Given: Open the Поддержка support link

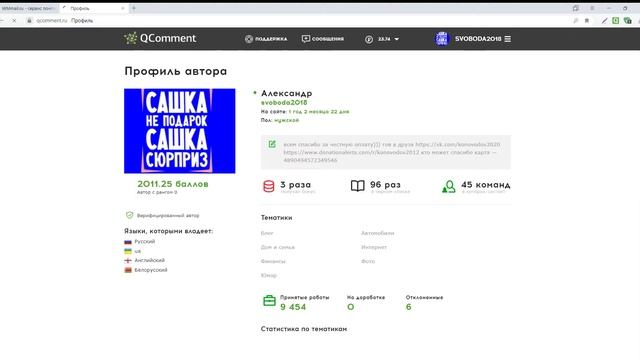Looking at the screenshot, I should coord(266,39).
